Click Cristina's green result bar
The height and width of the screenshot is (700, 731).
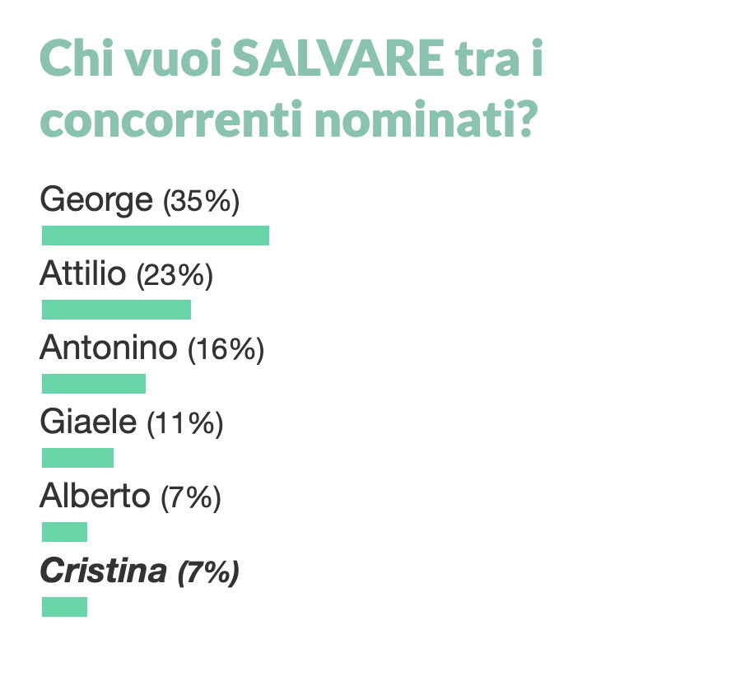point(65,607)
